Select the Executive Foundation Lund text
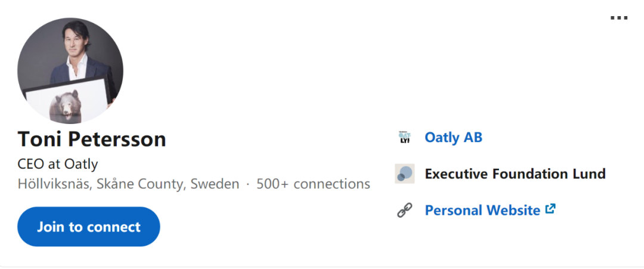This screenshot has width=644, height=269. coord(515,174)
